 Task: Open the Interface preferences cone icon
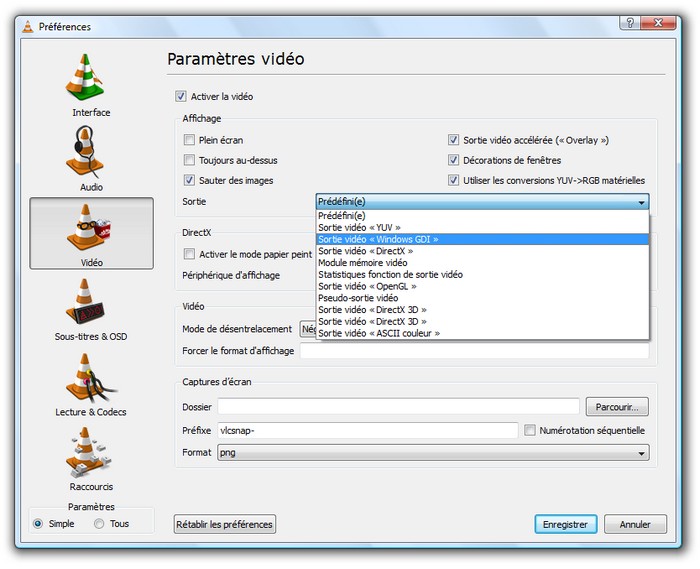pos(91,78)
